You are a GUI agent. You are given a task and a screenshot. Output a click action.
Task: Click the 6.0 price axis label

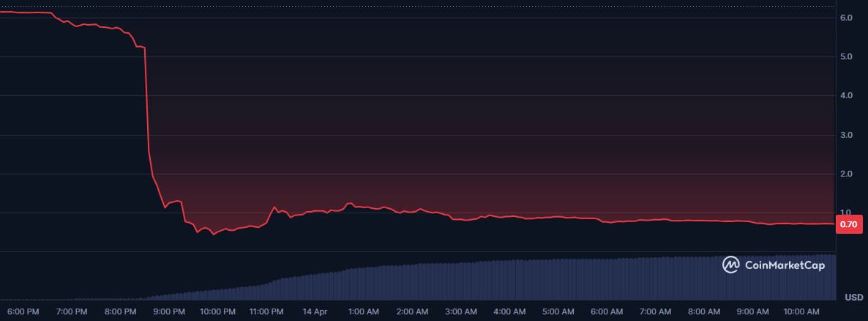(x=846, y=18)
